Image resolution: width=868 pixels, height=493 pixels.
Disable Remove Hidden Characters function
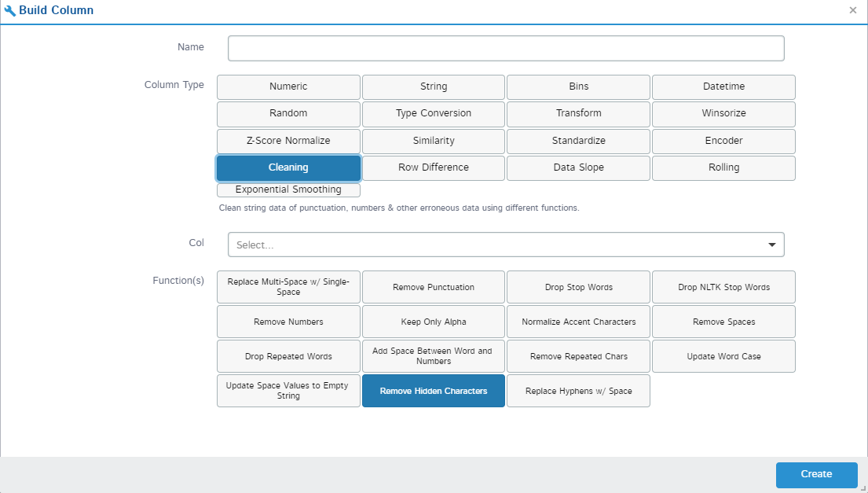coord(434,391)
